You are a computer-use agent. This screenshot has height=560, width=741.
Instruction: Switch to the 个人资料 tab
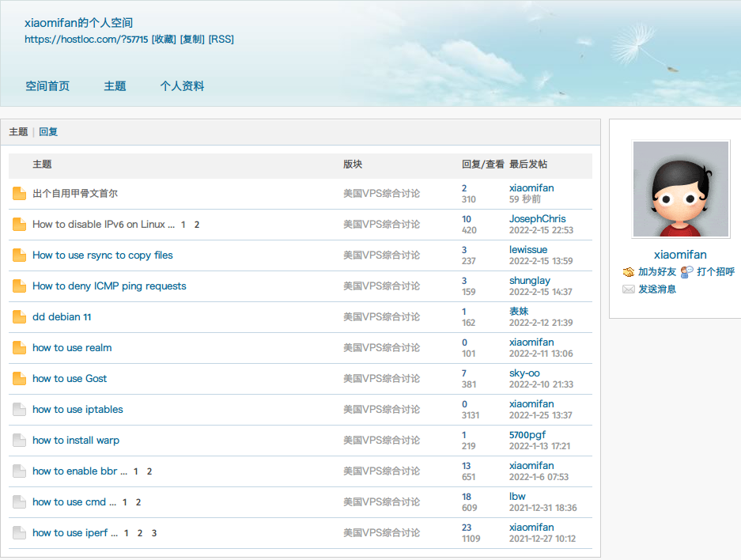(182, 86)
